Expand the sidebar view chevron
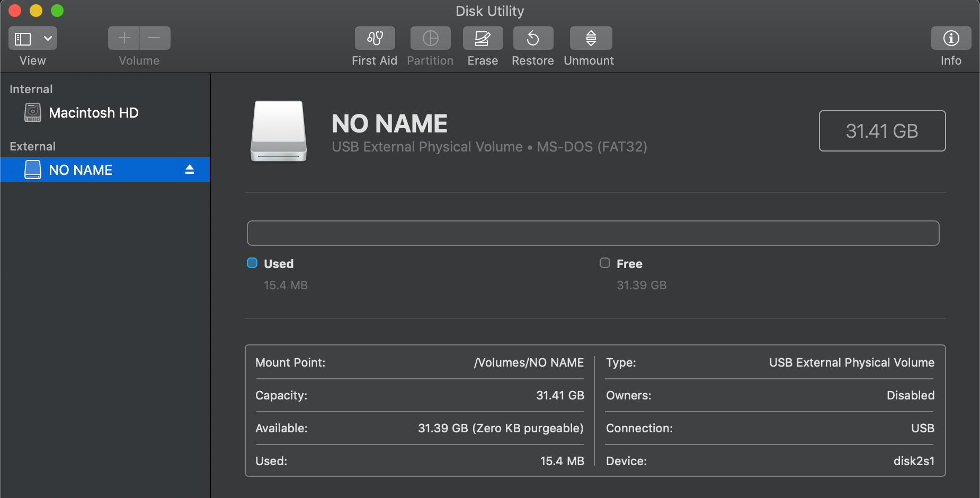 pyautogui.click(x=48, y=38)
